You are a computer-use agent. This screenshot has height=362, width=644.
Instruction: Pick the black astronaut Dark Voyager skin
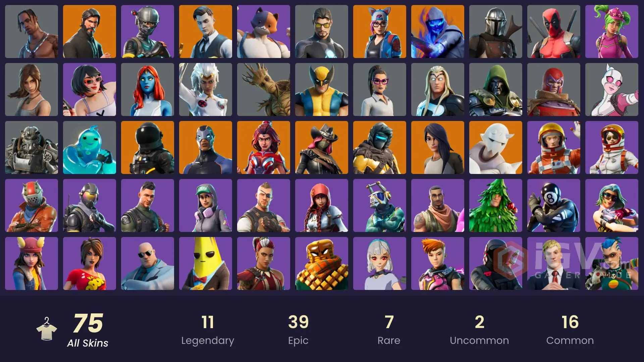pyautogui.click(x=148, y=147)
